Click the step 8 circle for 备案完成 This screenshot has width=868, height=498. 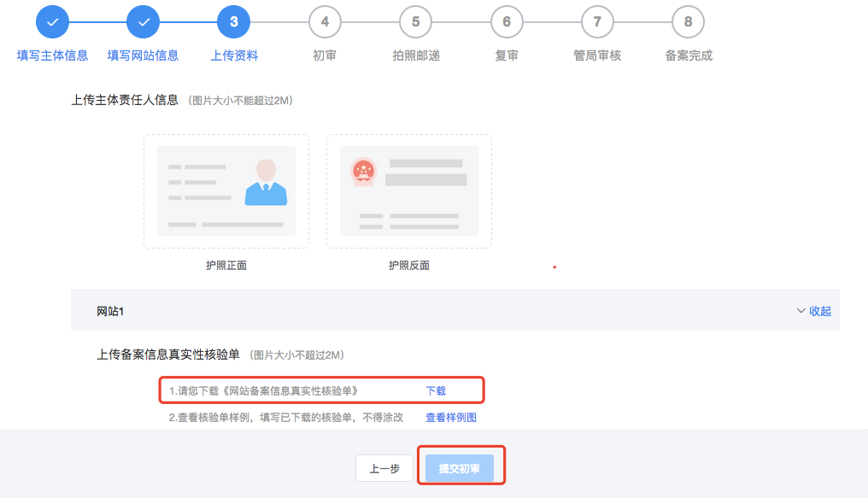point(688,21)
